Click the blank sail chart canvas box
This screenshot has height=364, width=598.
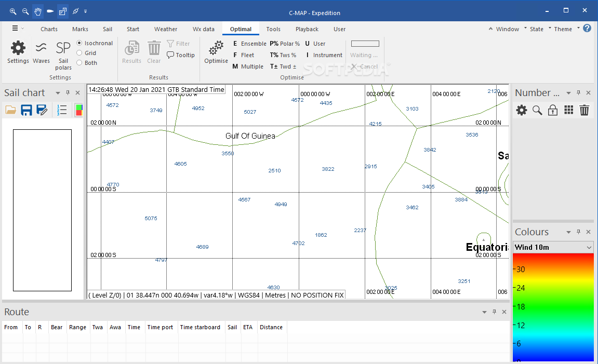coord(42,210)
